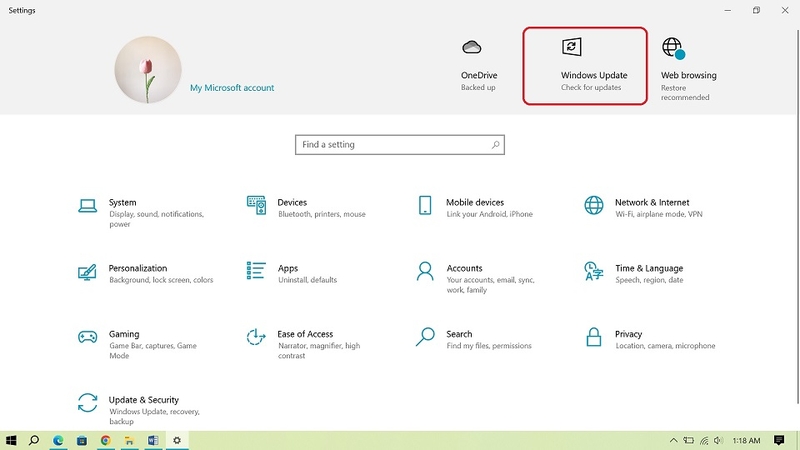The height and width of the screenshot is (450, 800).
Task: Show hidden icons in system tray
Action: click(x=673, y=440)
